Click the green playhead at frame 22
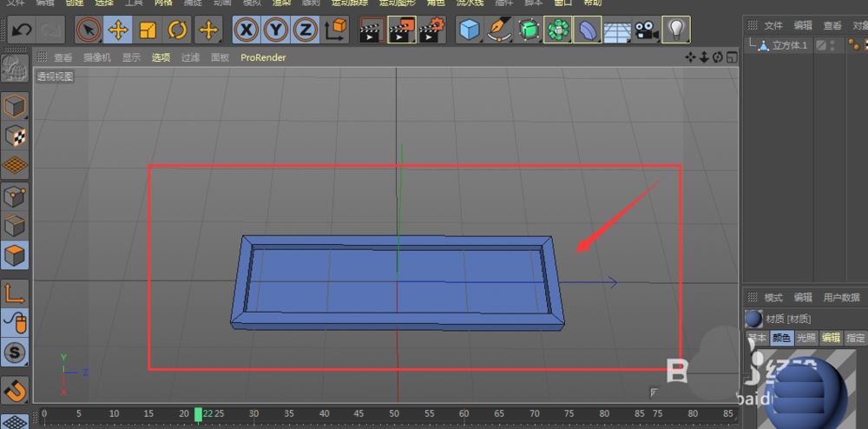Image resolution: width=868 pixels, height=429 pixels. pyautogui.click(x=198, y=414)
